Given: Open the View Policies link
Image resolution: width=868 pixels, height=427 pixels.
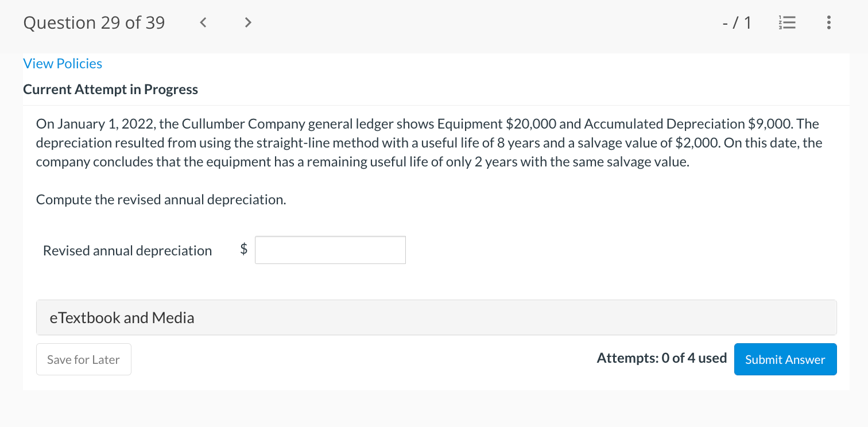Looking at the screenshot, I should pos(63,64).
